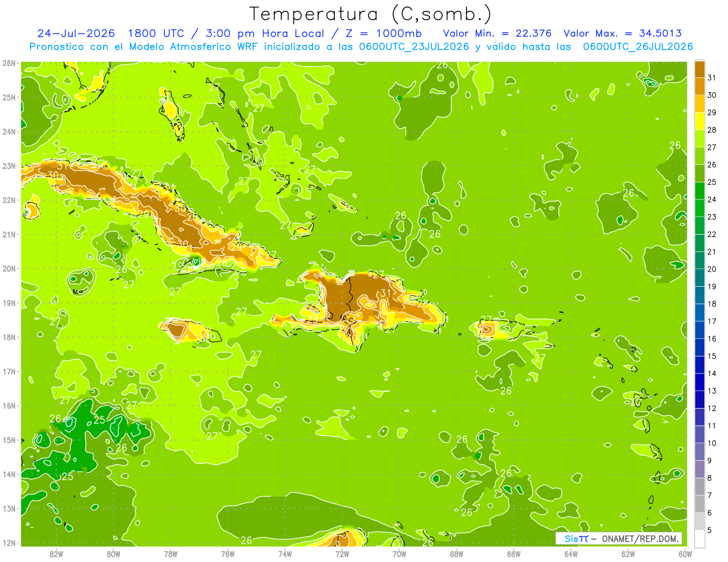
Task: Click the darkest brown swatch atop the color scale
Action: (x=699, y=69)
